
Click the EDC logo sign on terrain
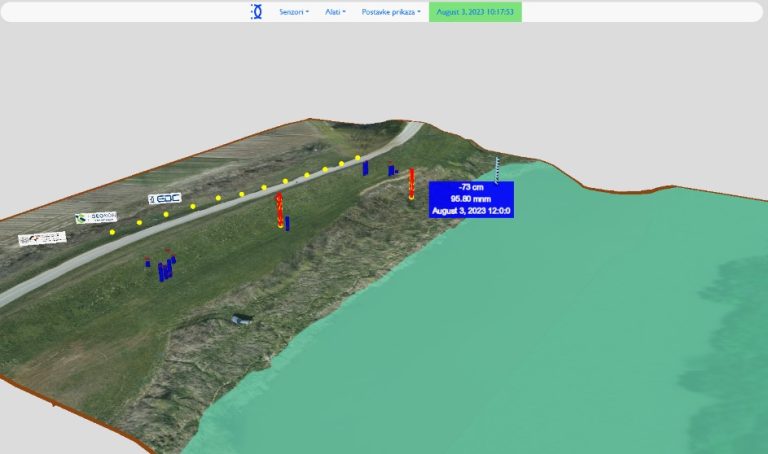165,198
